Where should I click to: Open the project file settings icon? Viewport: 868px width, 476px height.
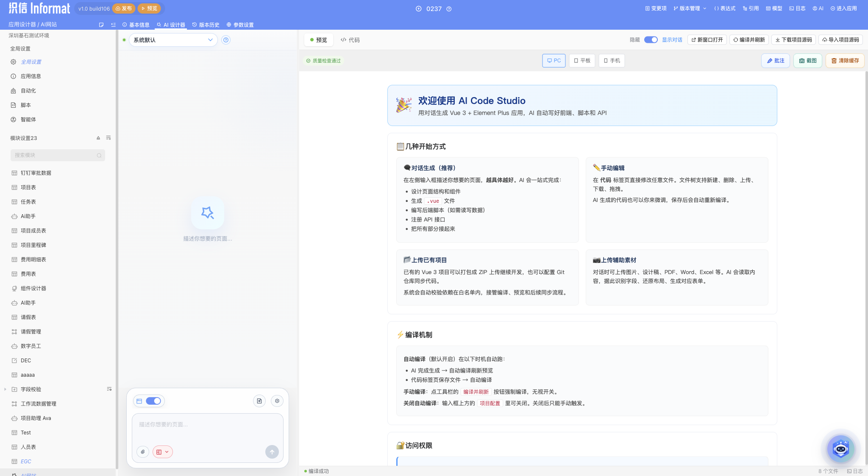point(259,401)
